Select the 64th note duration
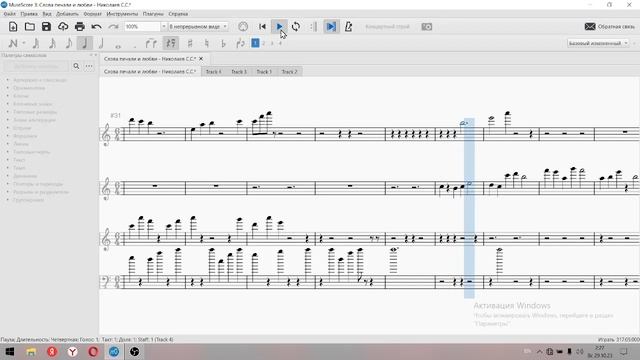 click(36, 43)
